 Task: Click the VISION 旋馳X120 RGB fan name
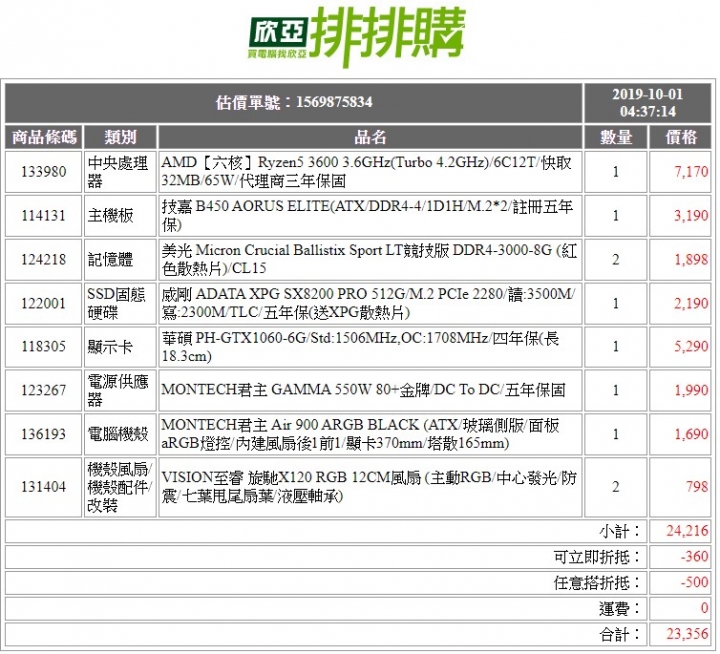pos(370,487)
